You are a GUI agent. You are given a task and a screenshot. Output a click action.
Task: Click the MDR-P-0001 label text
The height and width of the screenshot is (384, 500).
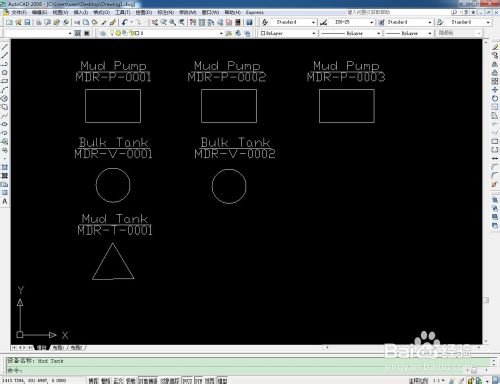(113, 77)
